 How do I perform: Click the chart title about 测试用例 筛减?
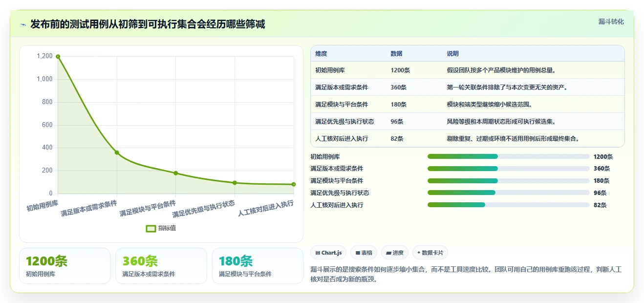coord(148,24)
